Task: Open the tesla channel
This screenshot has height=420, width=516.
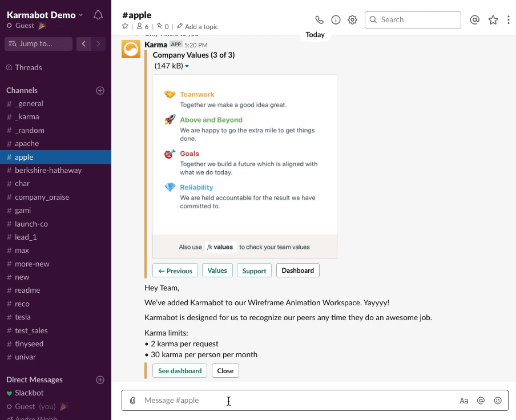Action: [x=55, y=317]
